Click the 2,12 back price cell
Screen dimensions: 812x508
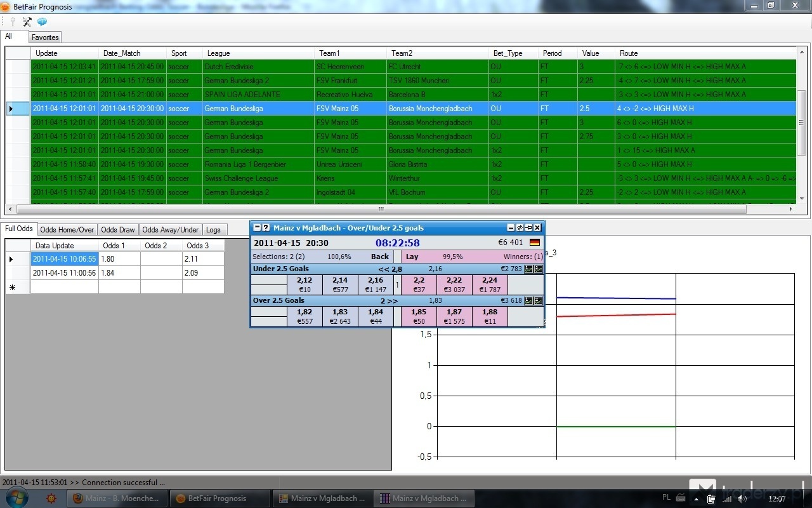coord(304,284)
